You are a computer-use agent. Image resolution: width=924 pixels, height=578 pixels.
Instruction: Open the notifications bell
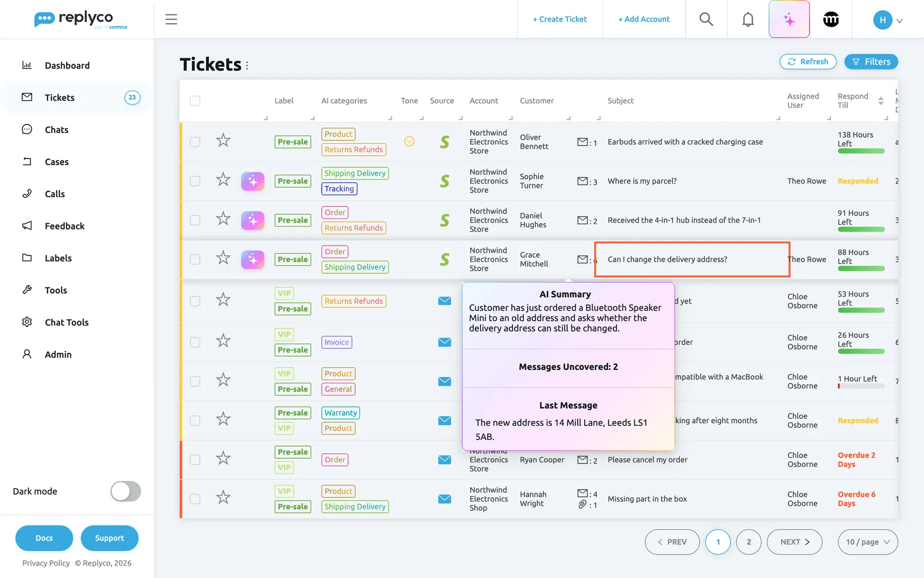click(x=748, y=20)
